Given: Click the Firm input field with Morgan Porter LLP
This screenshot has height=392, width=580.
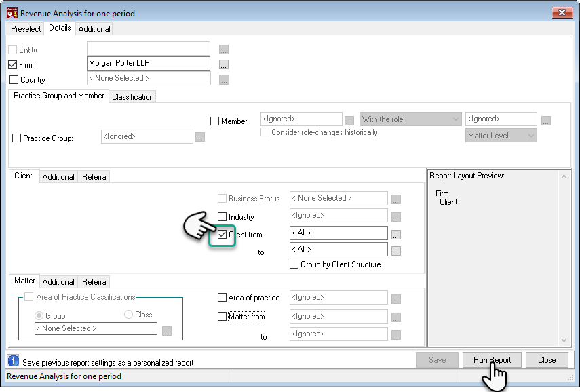Looking at the screenshot, I should click(x=149, y=63).
